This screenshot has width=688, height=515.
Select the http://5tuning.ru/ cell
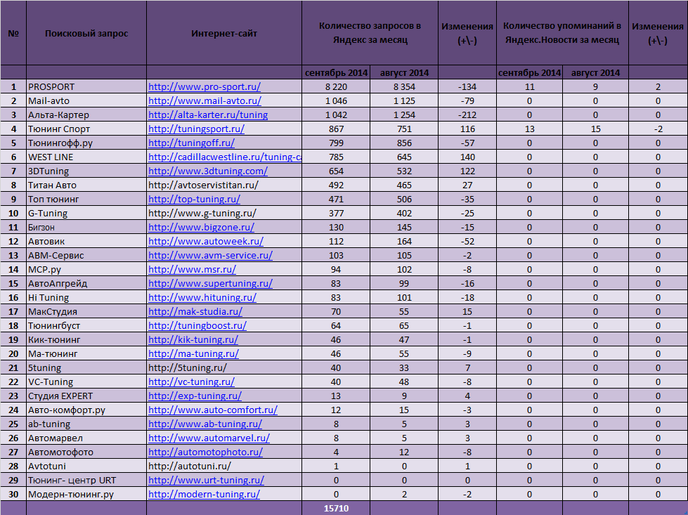224,368
